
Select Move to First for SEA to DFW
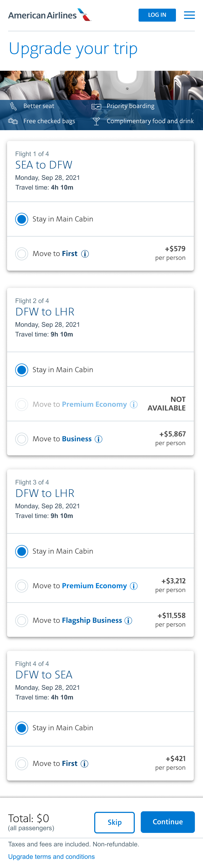click(x=22, y=254)
